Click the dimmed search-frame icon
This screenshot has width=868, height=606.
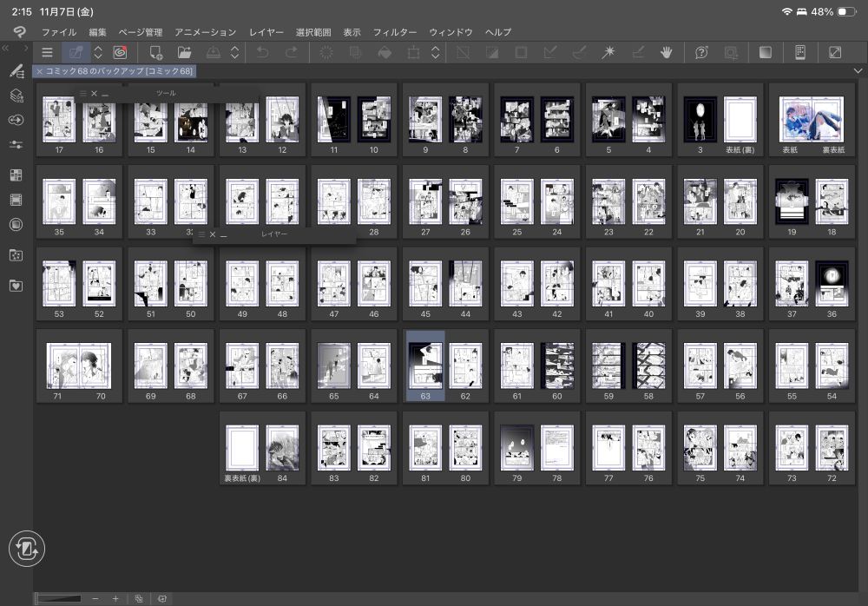click(731, 53)
